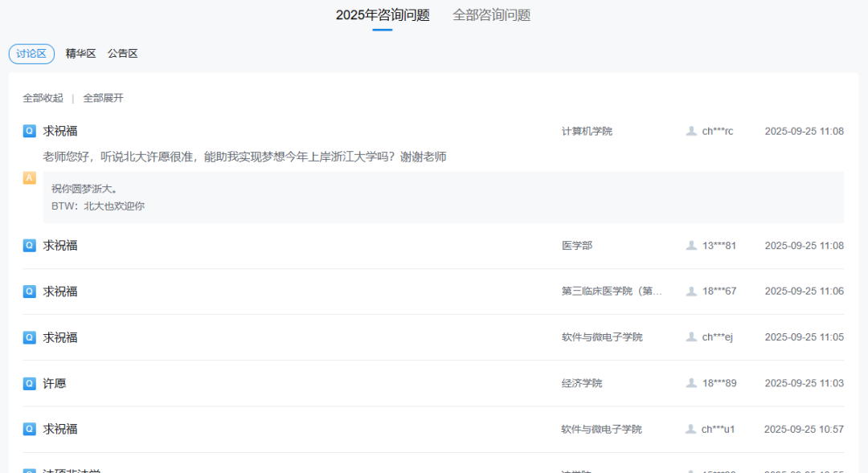Click the orange A answer icon
Screen dimensions: 868x473
30,178
